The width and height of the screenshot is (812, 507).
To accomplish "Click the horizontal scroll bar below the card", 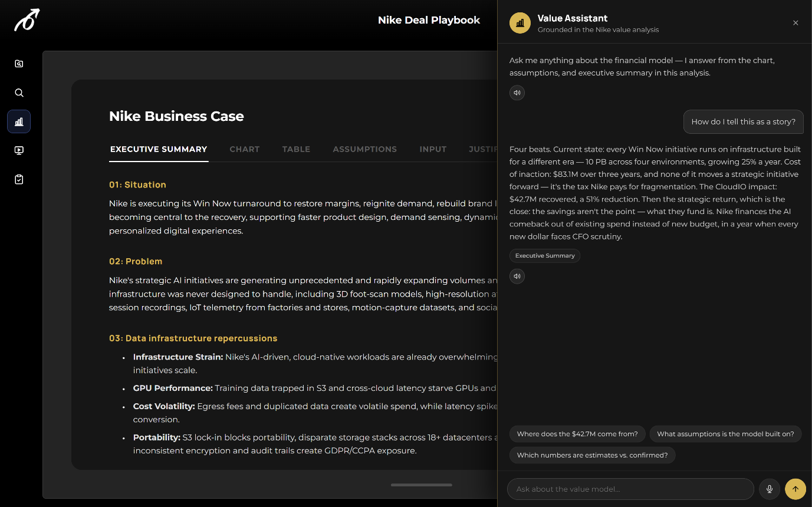I will coord(422,485).
